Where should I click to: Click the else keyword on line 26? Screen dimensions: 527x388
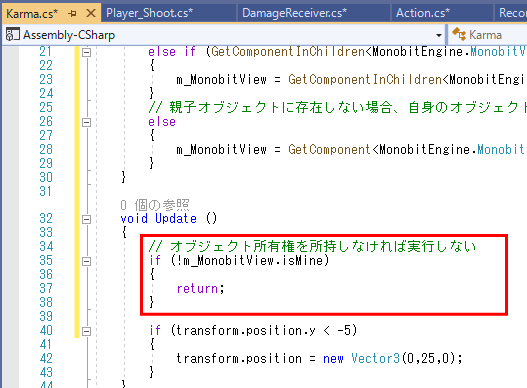click(162, 122)
